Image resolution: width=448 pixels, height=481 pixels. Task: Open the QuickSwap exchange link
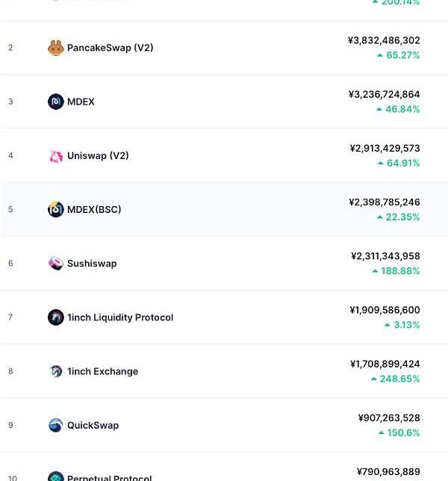(x=93, y=426)
